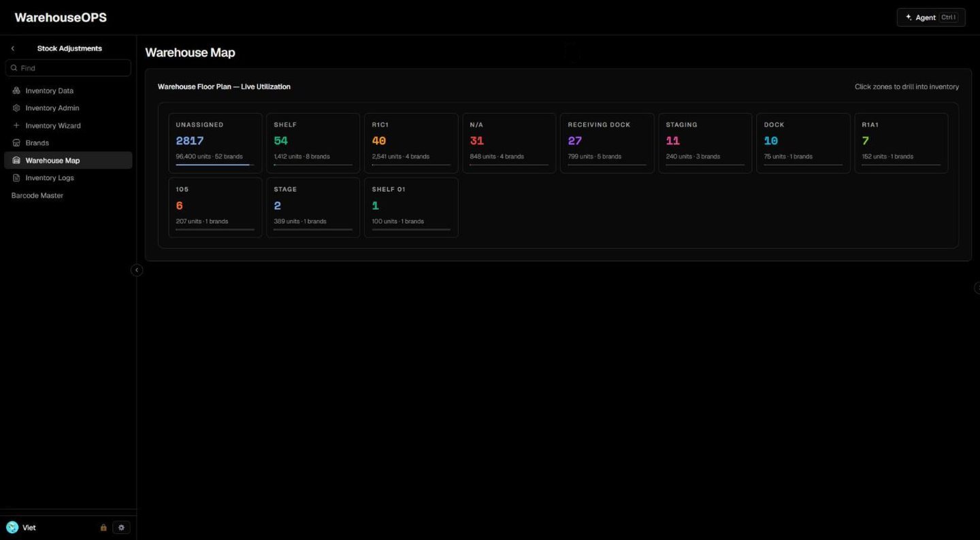Click the Warehouse Map page heading
Image resolution: width=980 pixels, height=540 pixels.
pyautogui.click(x=190, y=53)
